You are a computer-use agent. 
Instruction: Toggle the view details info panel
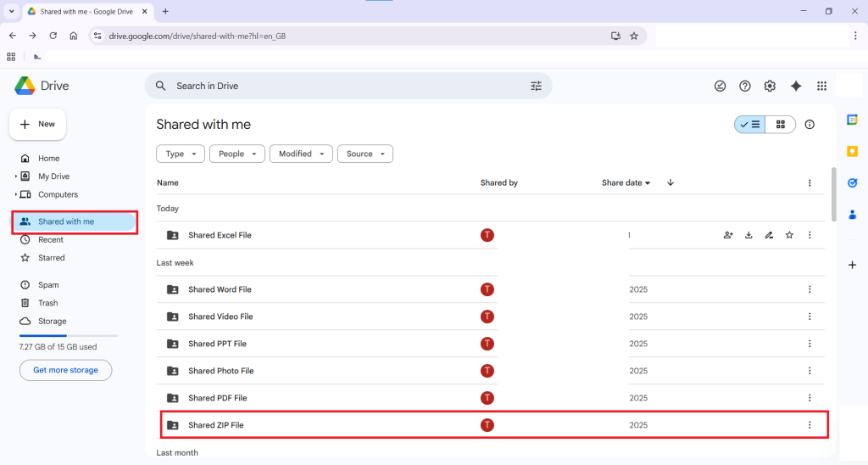(810, 125)
